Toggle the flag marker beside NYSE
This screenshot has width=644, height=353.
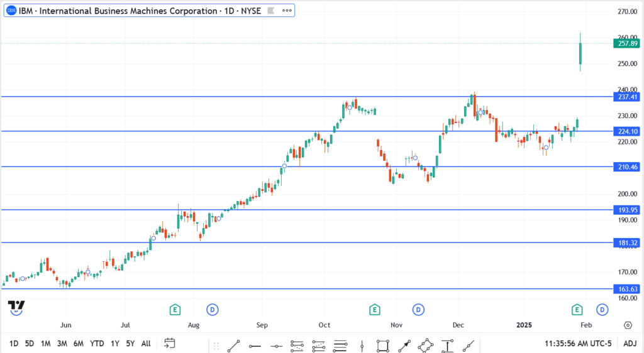[x=270, y=11]
